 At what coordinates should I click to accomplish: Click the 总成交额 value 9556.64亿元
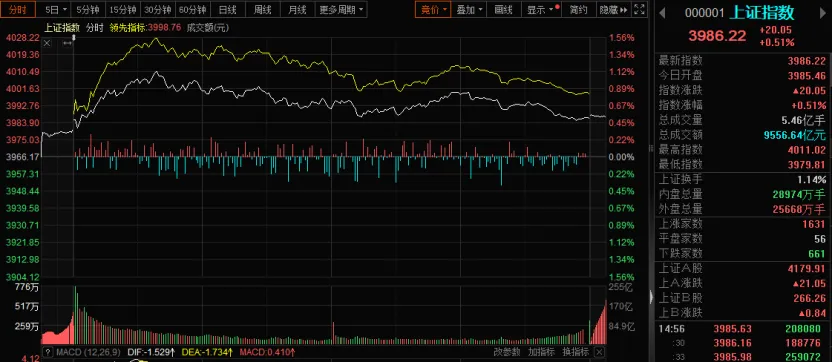[x=795, y=135]
